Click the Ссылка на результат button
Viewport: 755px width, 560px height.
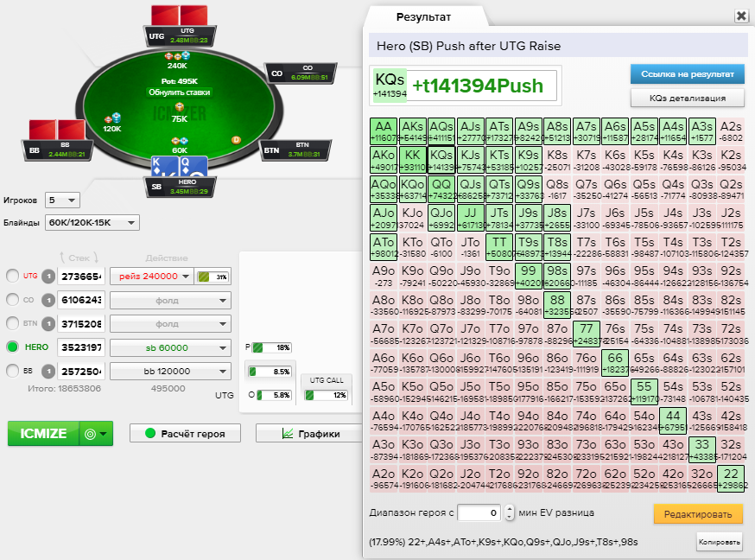pyautogui.click(x=687, y=74)
